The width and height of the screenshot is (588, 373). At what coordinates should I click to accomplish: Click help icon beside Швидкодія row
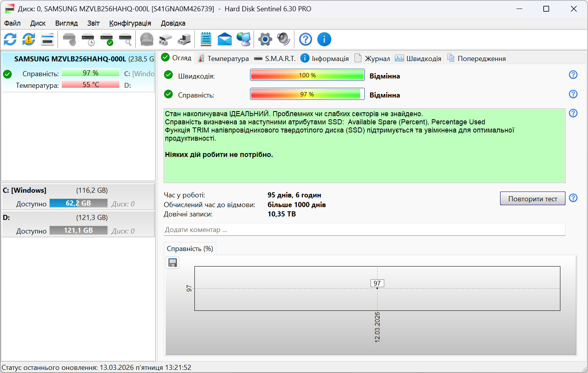click(x=573, y=75)
